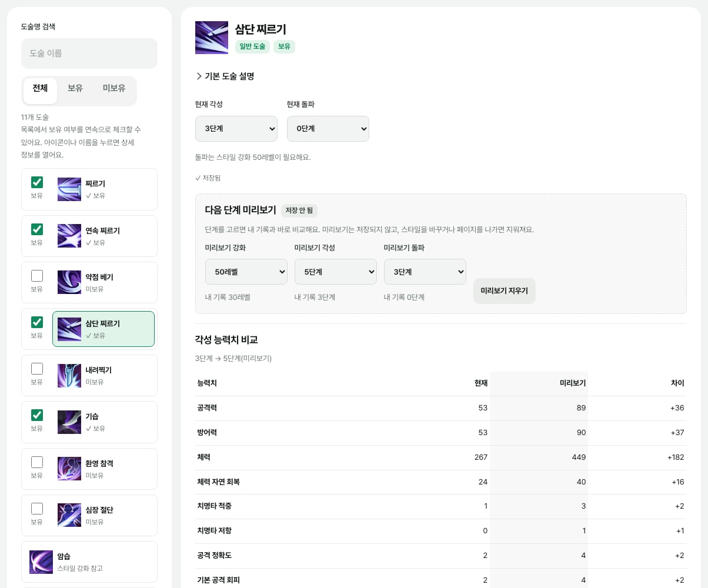The width and height of the screenshot is (708, 588).
Task: Open the 미리보기 돌파 dropdown
Action: (425, 272)
